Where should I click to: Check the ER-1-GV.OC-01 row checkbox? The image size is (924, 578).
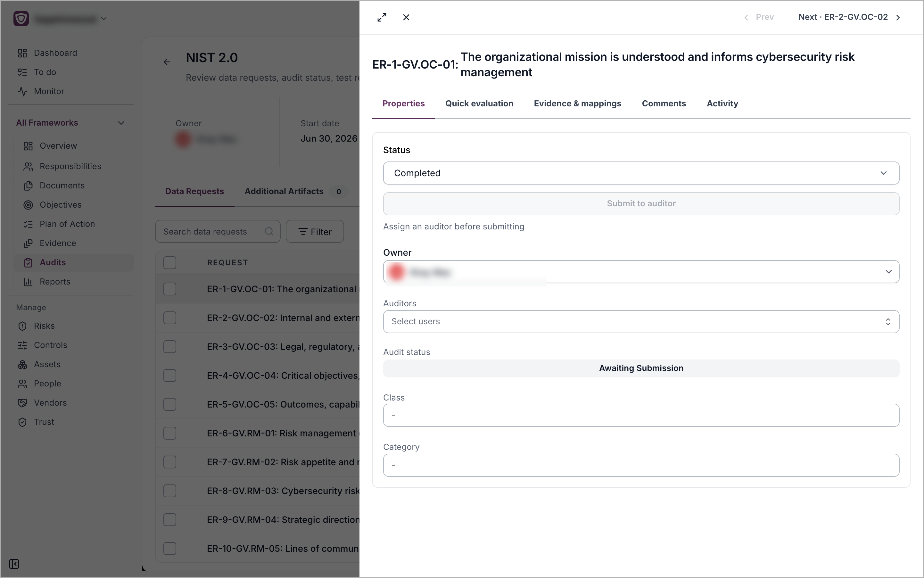[170, 289]
